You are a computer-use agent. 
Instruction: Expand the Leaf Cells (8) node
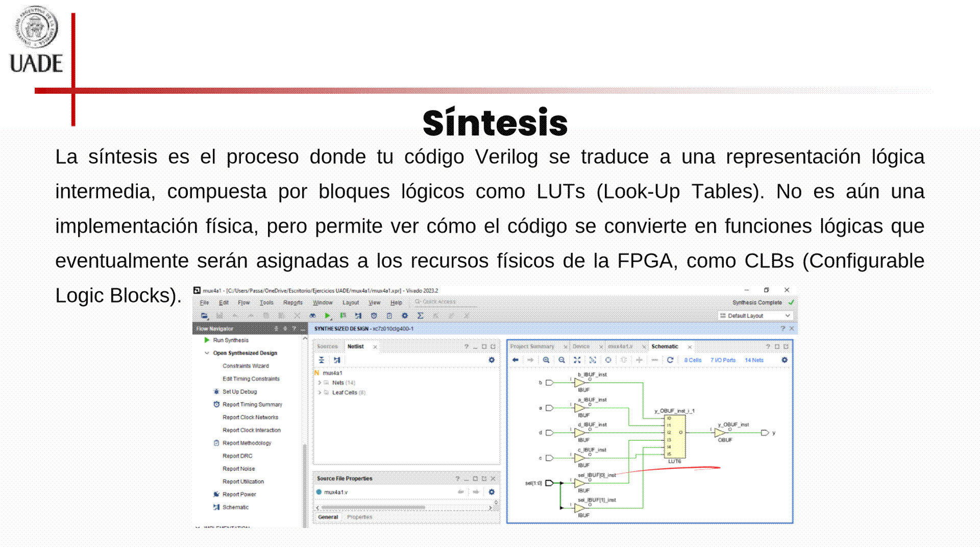pyautogui.click(x=320, y=393)
